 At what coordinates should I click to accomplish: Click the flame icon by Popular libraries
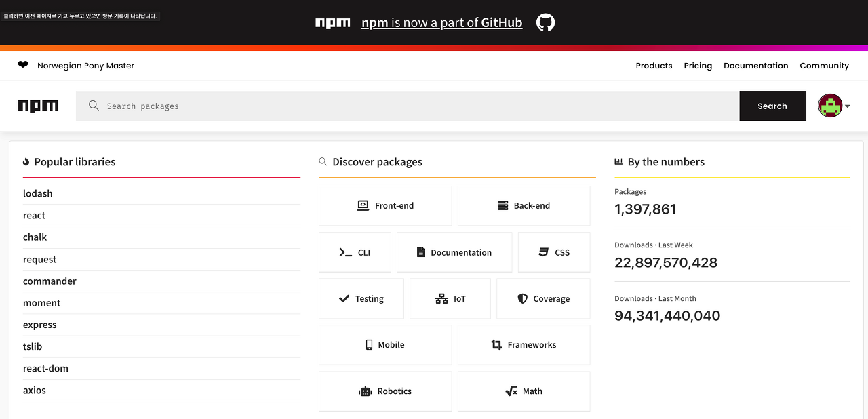[26, 162]
